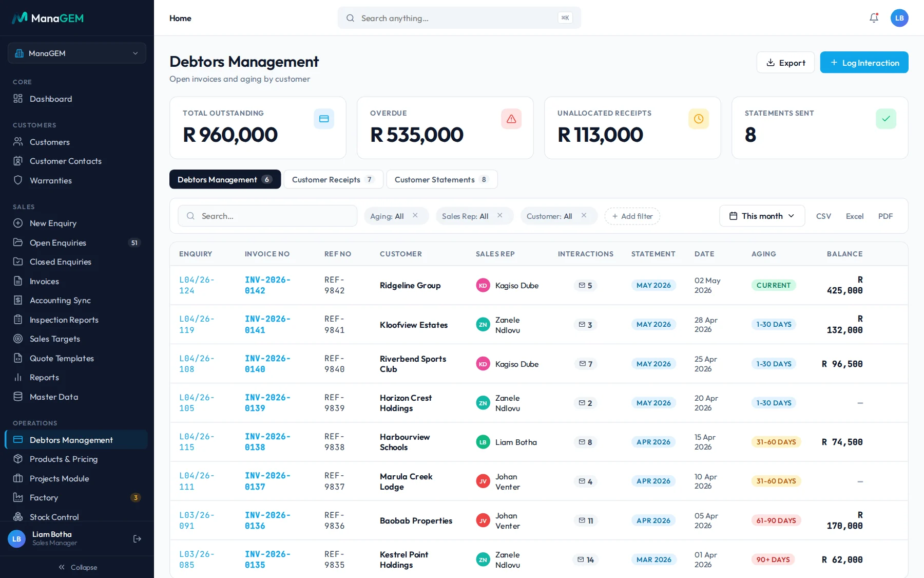The width and height of the screenshot is (924, 578).
Task: Open invoice INV-2026-0142
Action: click(x=267, y=285)
